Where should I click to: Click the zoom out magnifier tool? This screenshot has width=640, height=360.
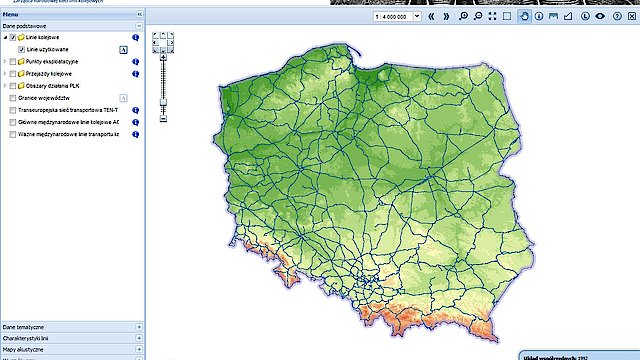(478, 16)
